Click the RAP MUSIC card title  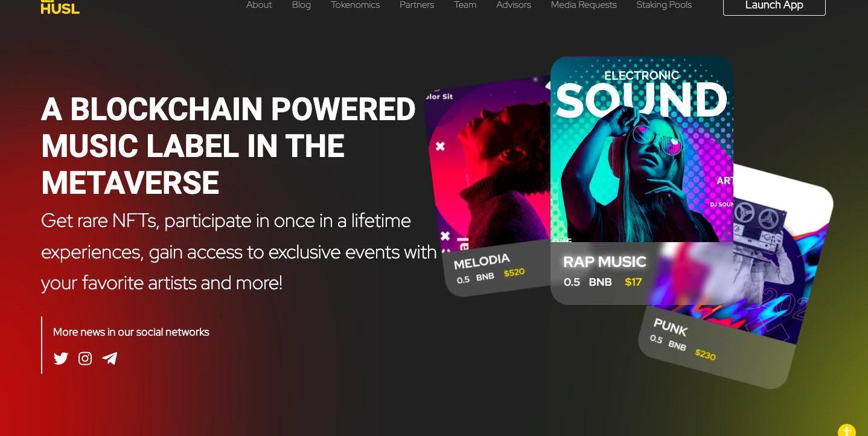(x=604, y=261)
